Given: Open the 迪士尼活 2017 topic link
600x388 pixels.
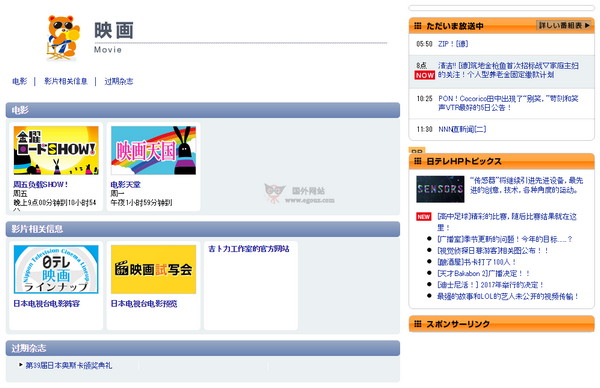Looking at the screenshot, I should coord(491,285).
